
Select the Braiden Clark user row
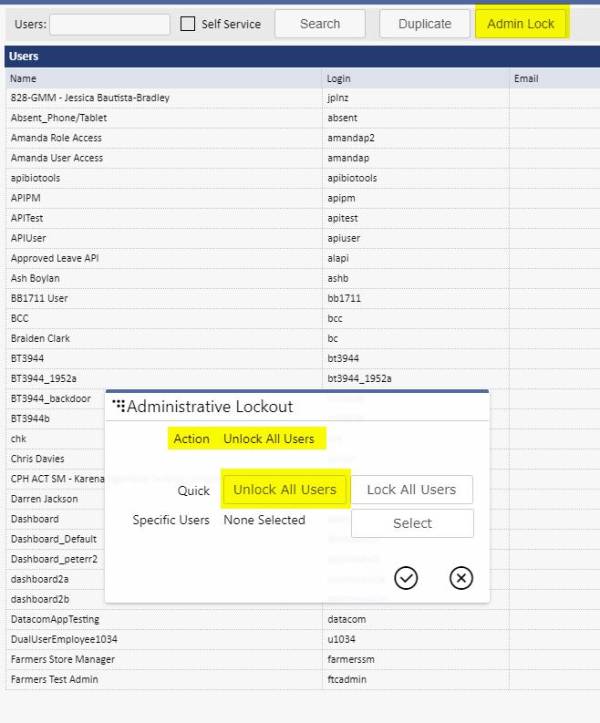40,338
